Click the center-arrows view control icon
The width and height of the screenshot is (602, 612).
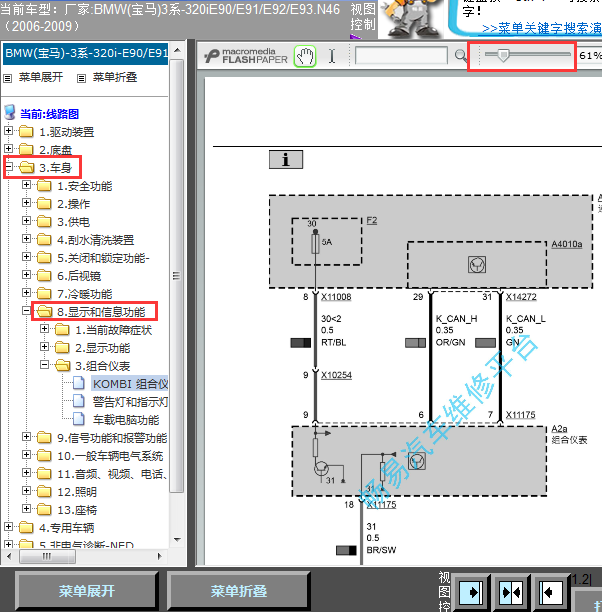pos(511,592)
